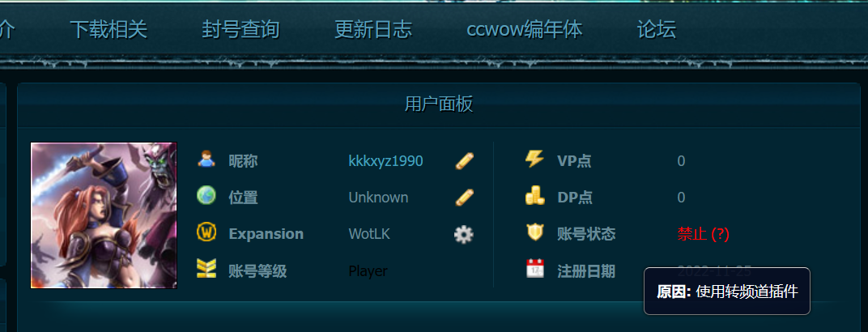This screenshot has width=868, height=332.
Task: Open the 下载相关 menu item
Action: (x=109, y=29)
